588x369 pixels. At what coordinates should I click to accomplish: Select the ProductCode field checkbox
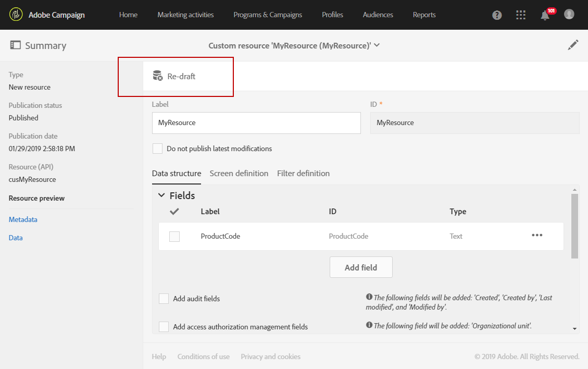pyautogui.click(x=174, y=237)
